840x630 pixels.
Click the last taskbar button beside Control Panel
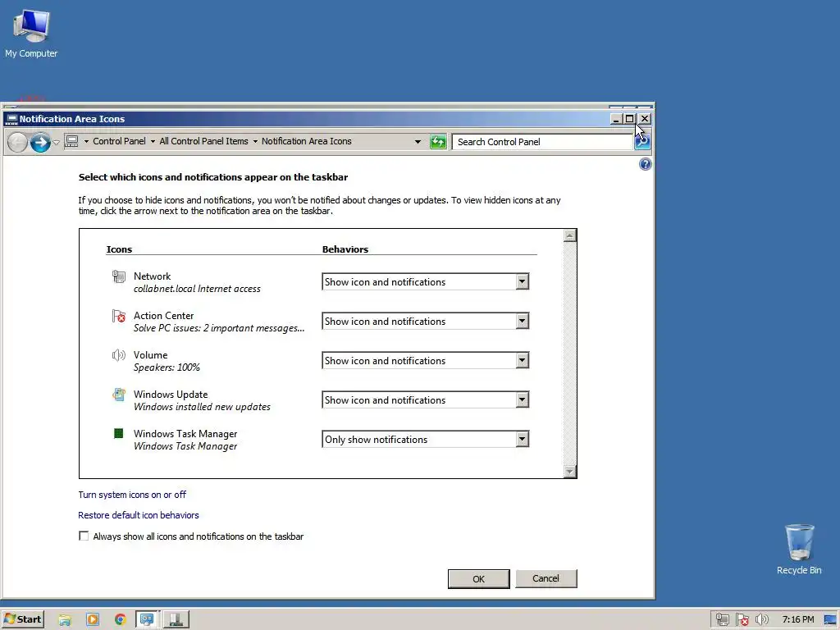pyautogui.click(x=176, y=620)
